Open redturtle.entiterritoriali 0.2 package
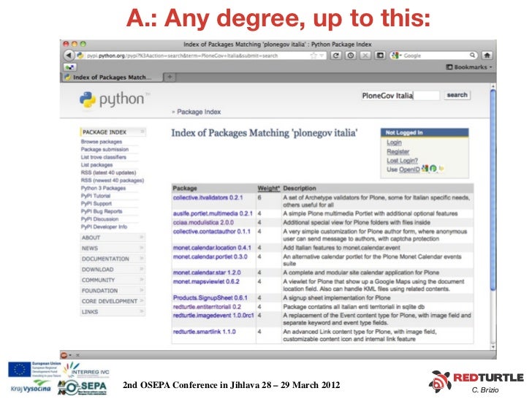532x399 pixels. click(207, 307)
